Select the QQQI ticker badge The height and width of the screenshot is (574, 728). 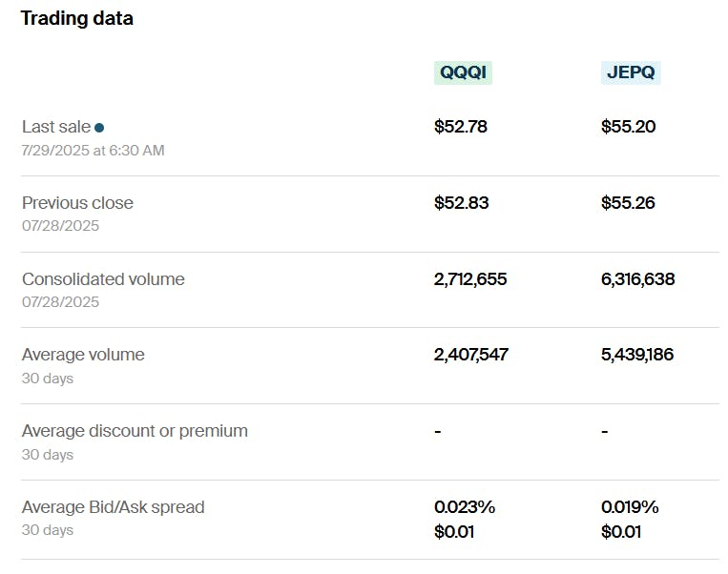(463, 72)
